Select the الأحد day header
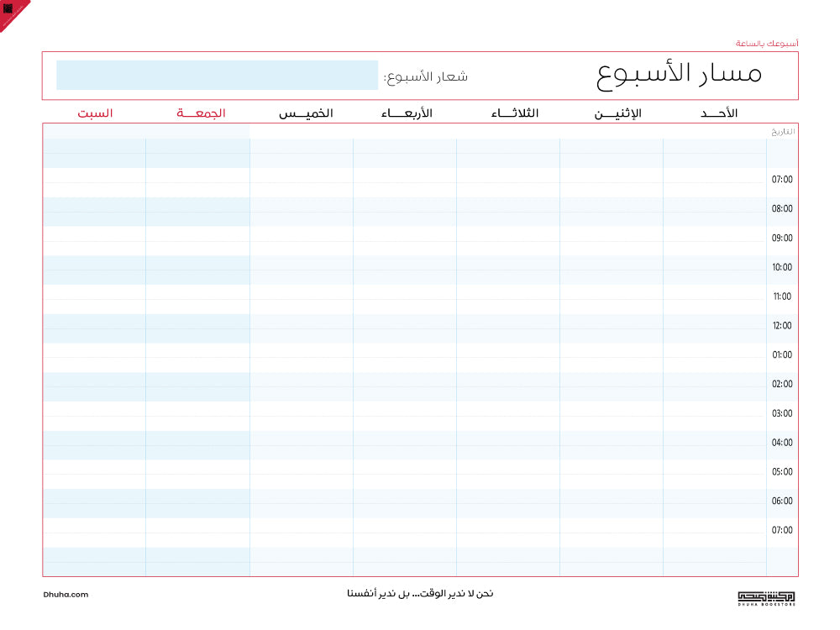This screenshot has width=840, height=630. point(719,113)
